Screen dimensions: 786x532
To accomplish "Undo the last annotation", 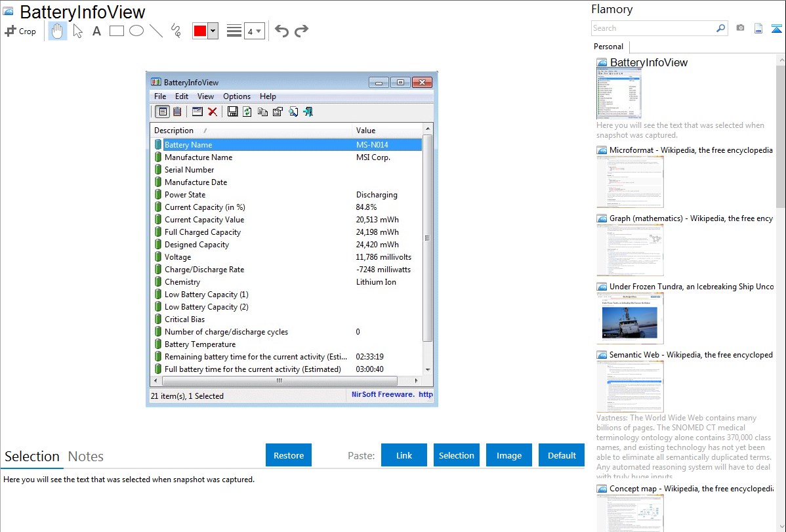I will coord(281,31).
